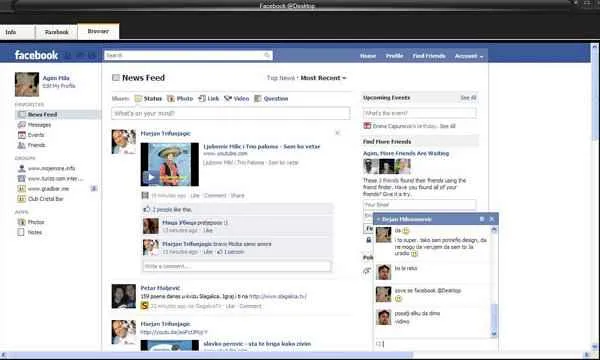Choose Status in the share bar
This screenshot has width=600, height=360.
tap(148, 99)
